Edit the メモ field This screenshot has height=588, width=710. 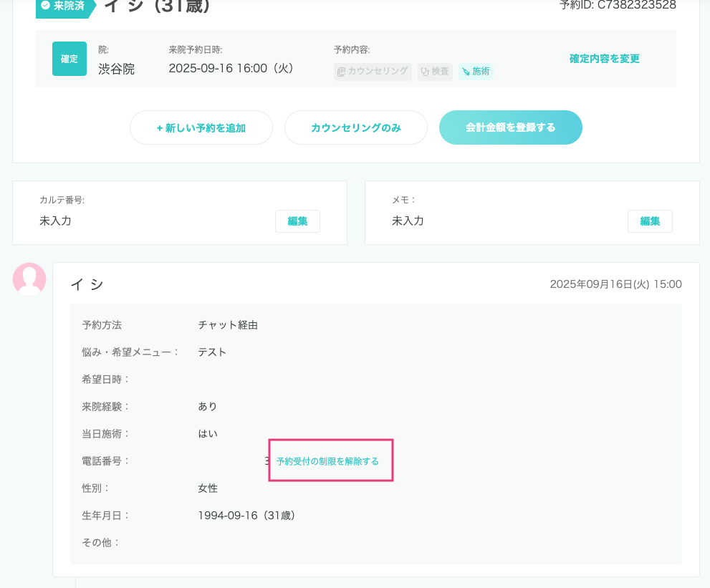coord(650,221)
